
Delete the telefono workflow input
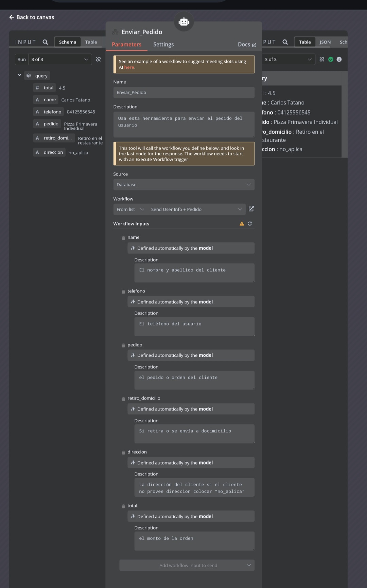123,292
